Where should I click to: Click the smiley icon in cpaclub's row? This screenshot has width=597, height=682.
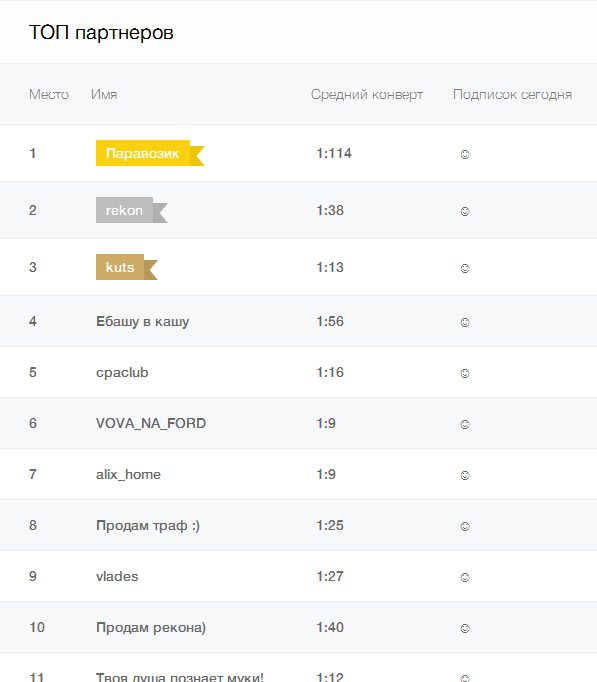(x=465, y=373)
